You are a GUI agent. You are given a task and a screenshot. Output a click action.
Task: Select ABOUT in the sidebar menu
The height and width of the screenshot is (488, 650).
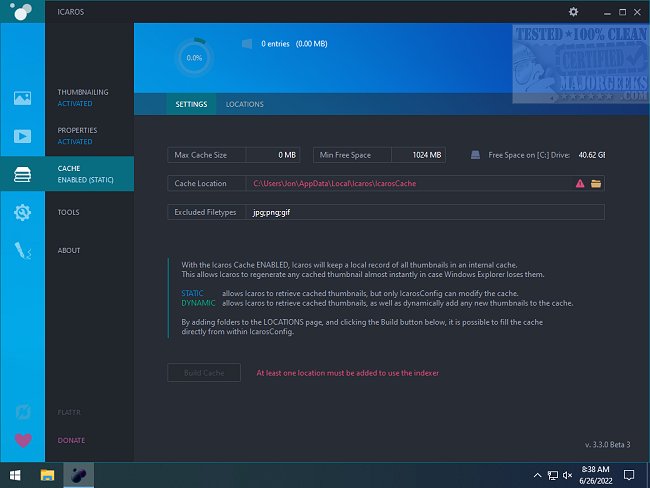click(69, 250)
